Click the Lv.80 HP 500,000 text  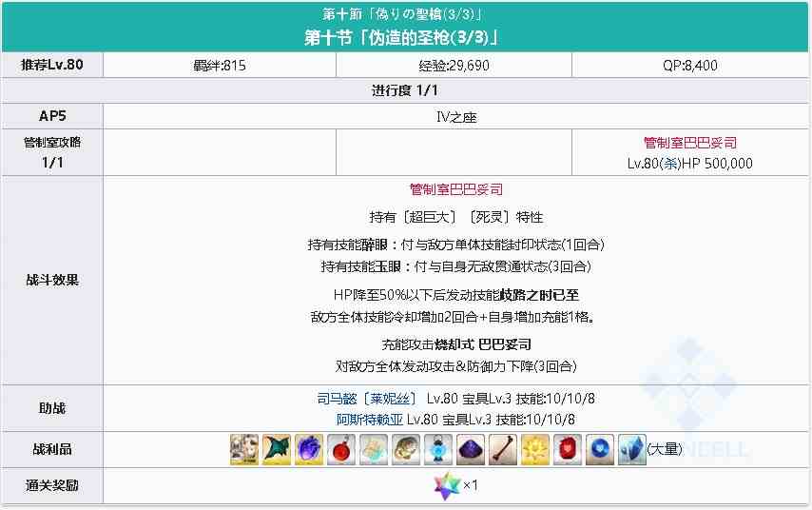tap(689, 164)
